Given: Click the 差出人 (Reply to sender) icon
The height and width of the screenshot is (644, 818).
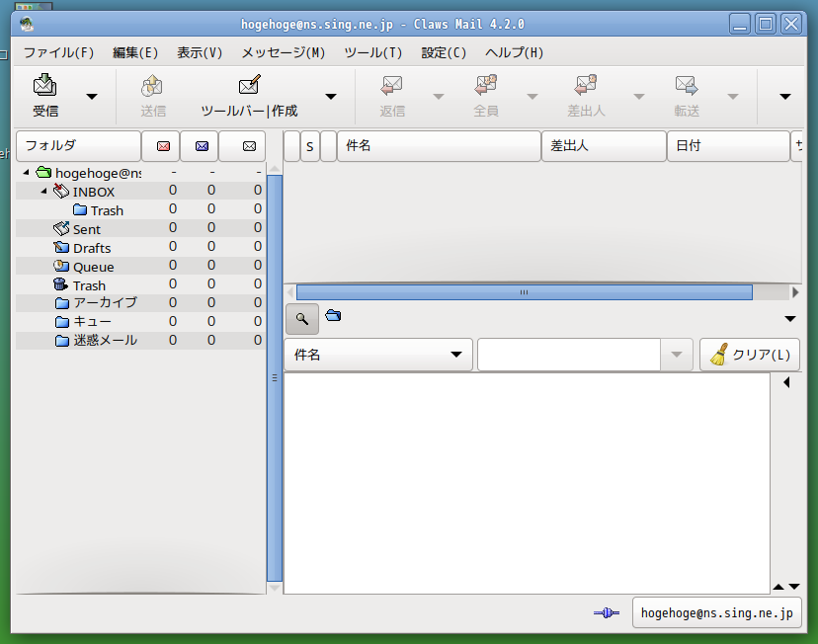Looking at the screenshot, I should pos(586,97).
